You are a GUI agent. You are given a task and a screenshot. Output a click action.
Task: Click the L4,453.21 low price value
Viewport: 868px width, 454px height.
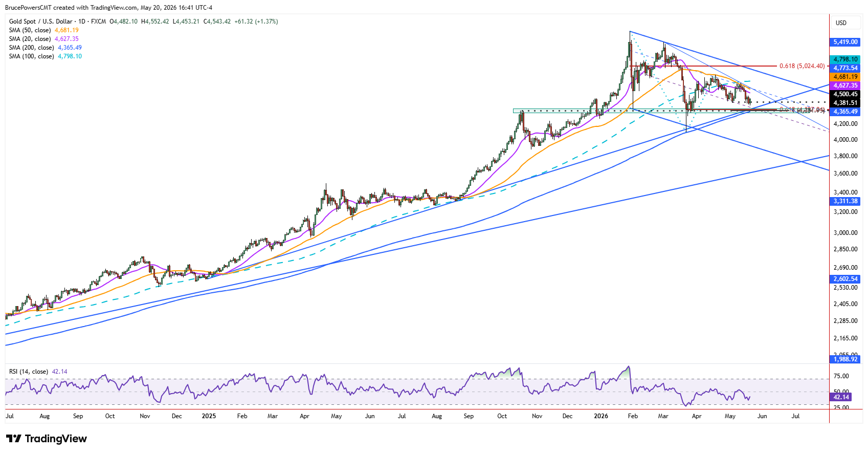pos(186,21)
